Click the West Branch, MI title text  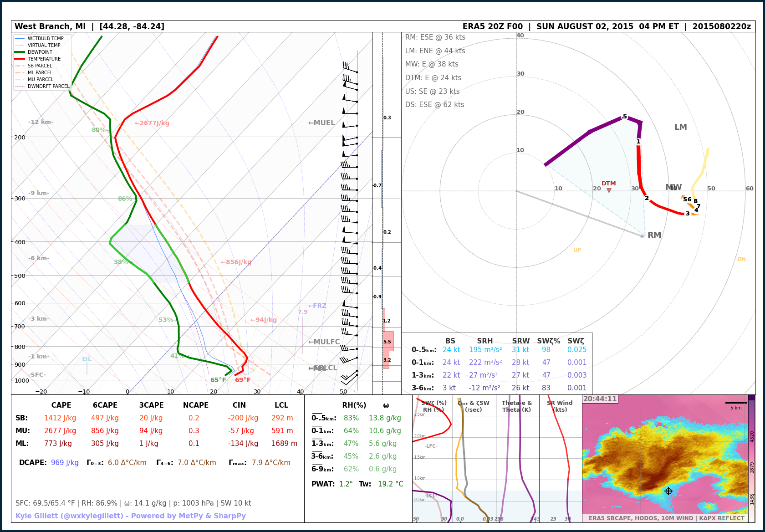coord(50,26)
